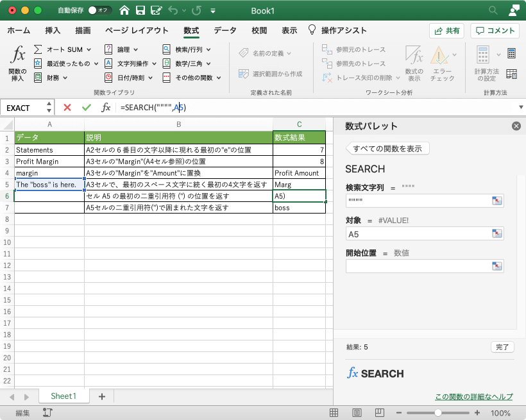The height and width of the screenshot is (420, 526).
Task: Expand the 文字列操作 dropdown arrow
Action: pyautogui.click(x=155, y=63)
